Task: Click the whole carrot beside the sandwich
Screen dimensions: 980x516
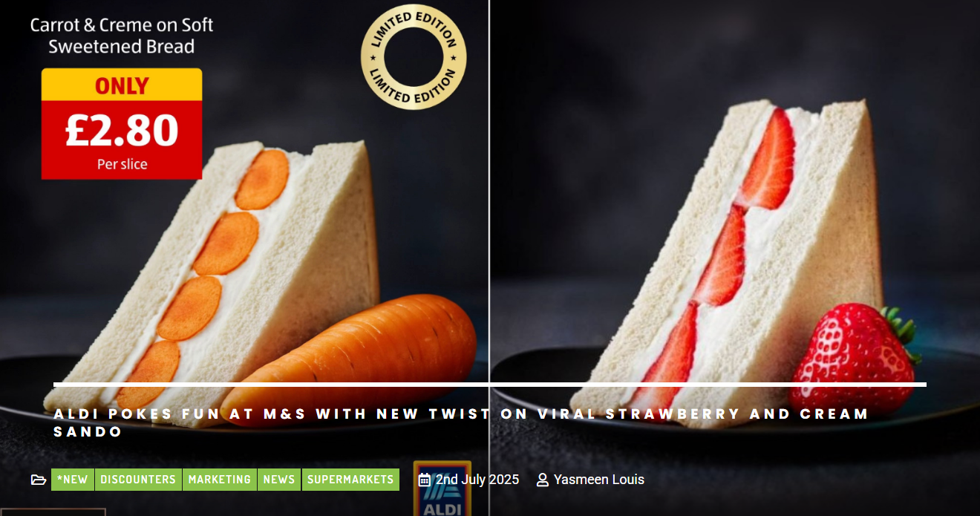Action: click(x=356, y=349)
